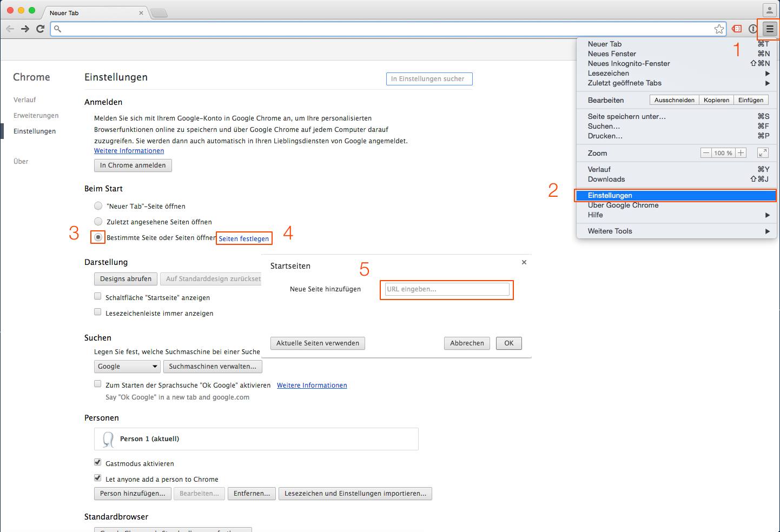Click the browser forward arrow
Screen dimensions: 780x532
tap(25, 29)
